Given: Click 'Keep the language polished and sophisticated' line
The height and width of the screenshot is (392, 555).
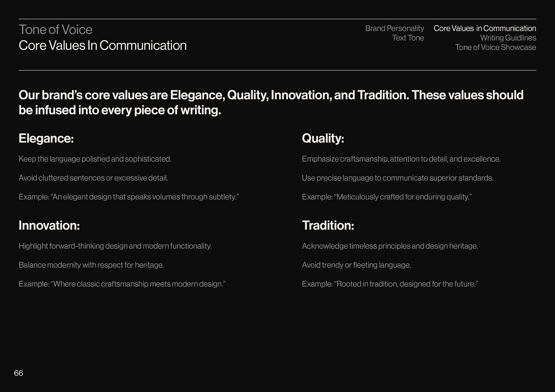Looking at the screenshot, I should pos(95,159).
